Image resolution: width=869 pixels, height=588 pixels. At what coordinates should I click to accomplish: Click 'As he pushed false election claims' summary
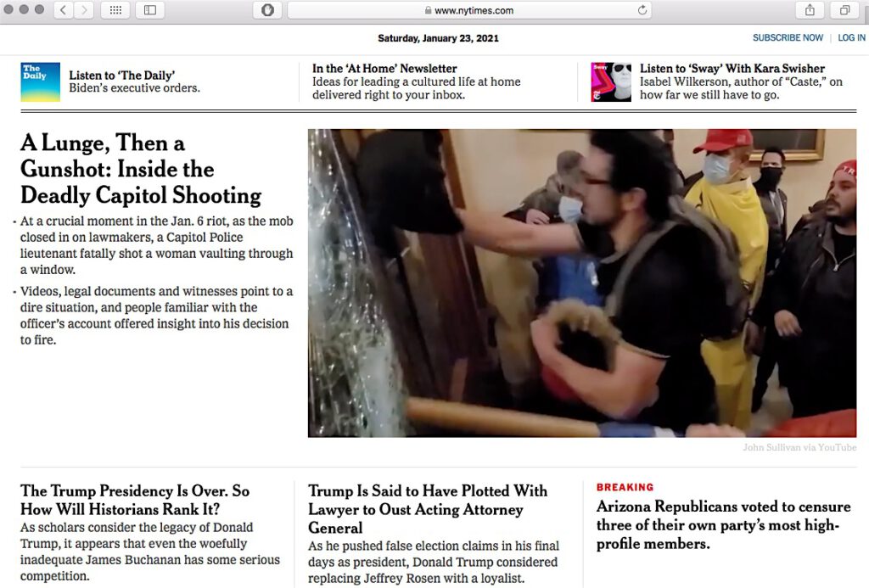[x=434, y=562]
